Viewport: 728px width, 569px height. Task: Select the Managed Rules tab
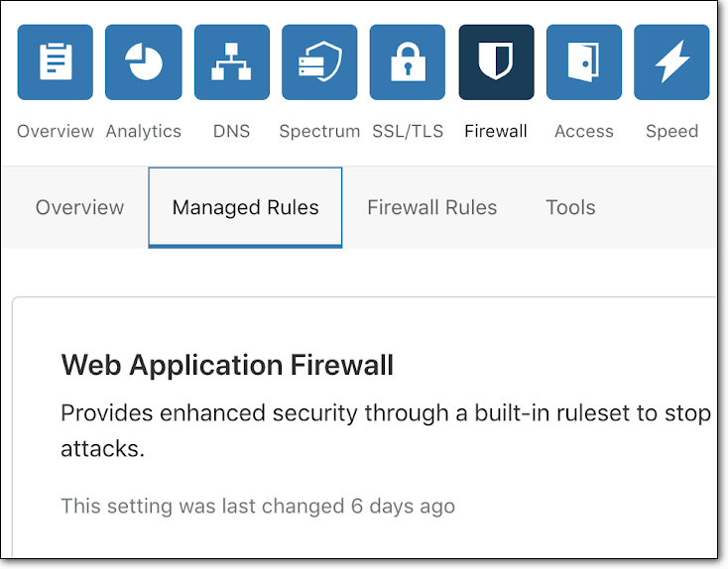click(x=246, y=208)
